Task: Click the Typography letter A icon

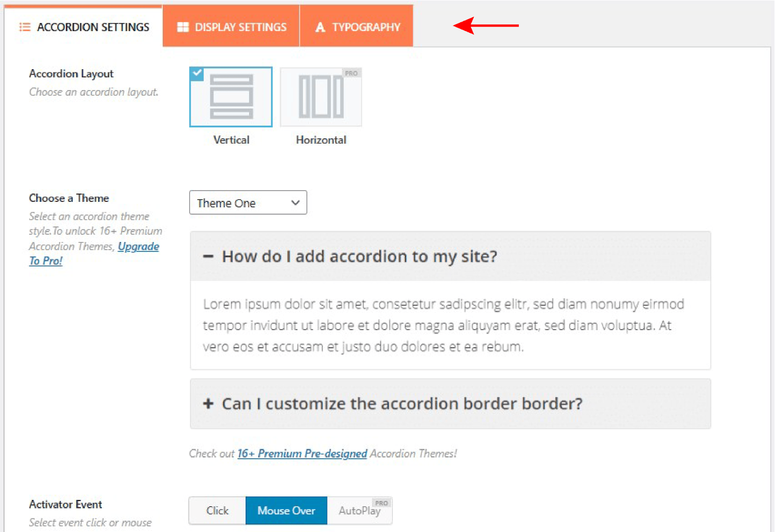Action: tap(320, 27)
